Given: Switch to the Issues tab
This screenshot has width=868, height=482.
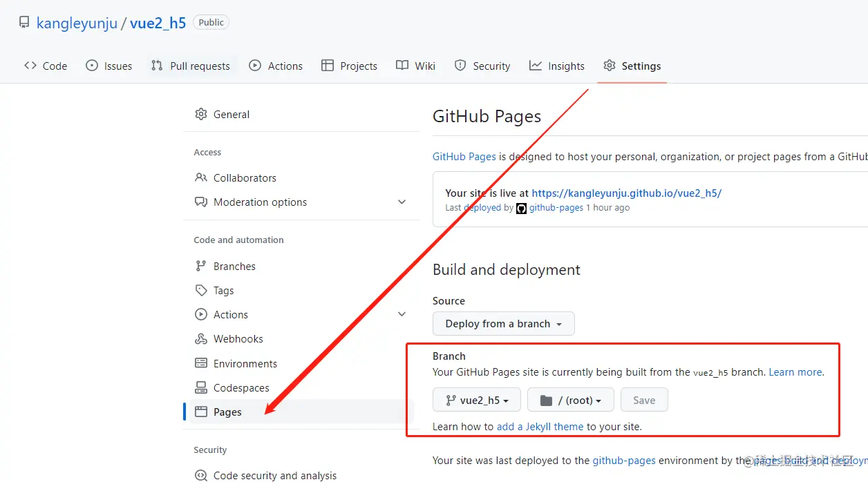Looking at the screenshot, I should pyautogui.click(x=109, y=66).
